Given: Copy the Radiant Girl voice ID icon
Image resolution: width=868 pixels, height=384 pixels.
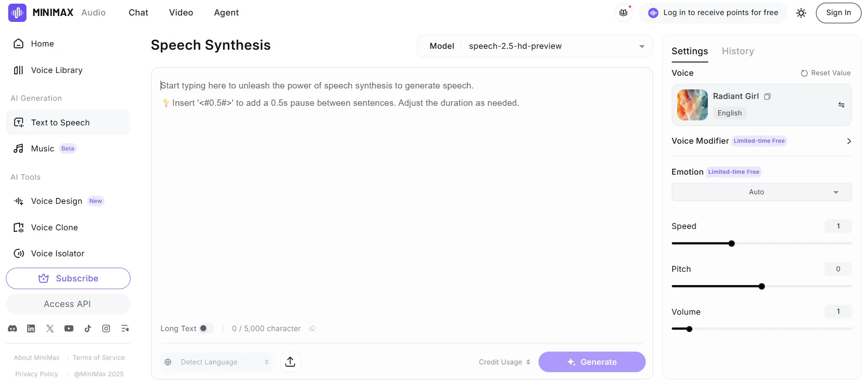Looking at the screenshot, I should [768, 97].
